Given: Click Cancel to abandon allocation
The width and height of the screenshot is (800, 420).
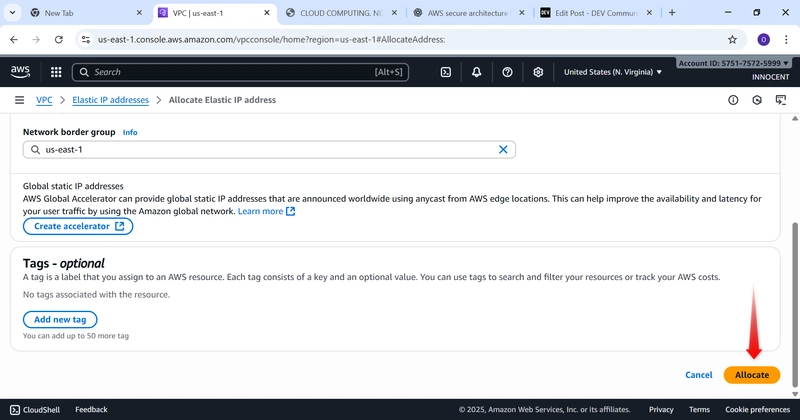Looking at the screenshot, I should click(x=698, y=375).
